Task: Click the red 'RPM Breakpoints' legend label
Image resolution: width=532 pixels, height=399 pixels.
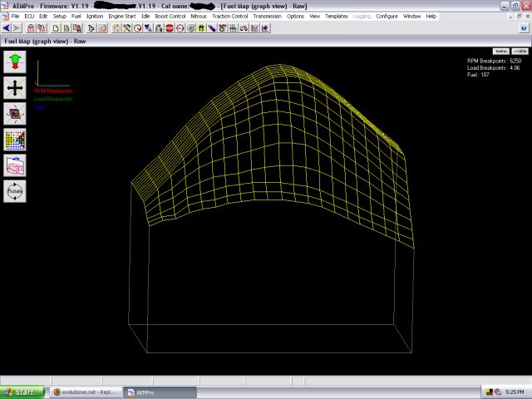Action: pyautogui.click(x=53, y=91)
